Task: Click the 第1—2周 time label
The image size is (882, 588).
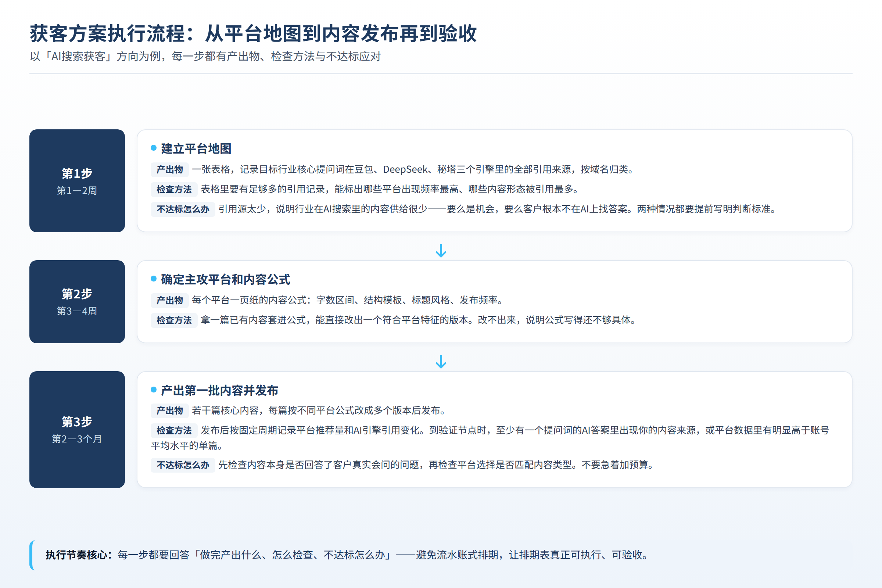Action: (x=77, y=190)
